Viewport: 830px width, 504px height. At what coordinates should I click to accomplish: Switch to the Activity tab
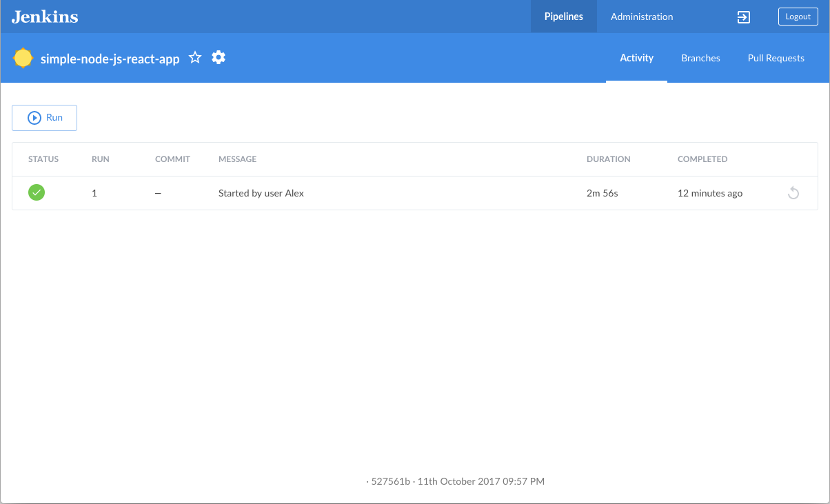[636, 58]
